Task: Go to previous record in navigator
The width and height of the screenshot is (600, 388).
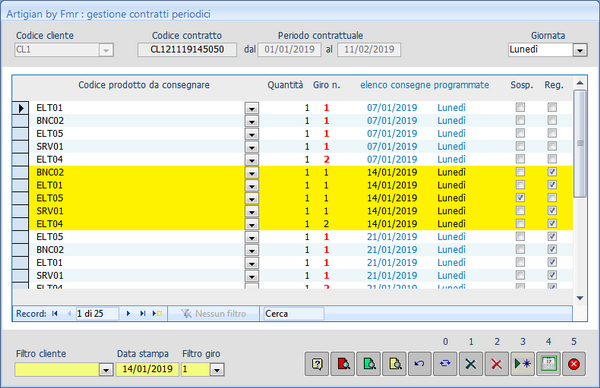Action: point(69,313)
